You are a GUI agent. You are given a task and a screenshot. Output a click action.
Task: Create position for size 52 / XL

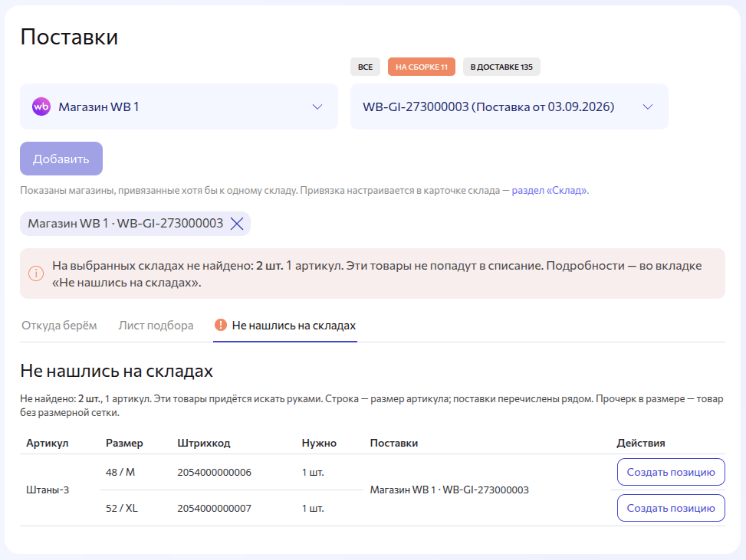(x=671, y=508)
